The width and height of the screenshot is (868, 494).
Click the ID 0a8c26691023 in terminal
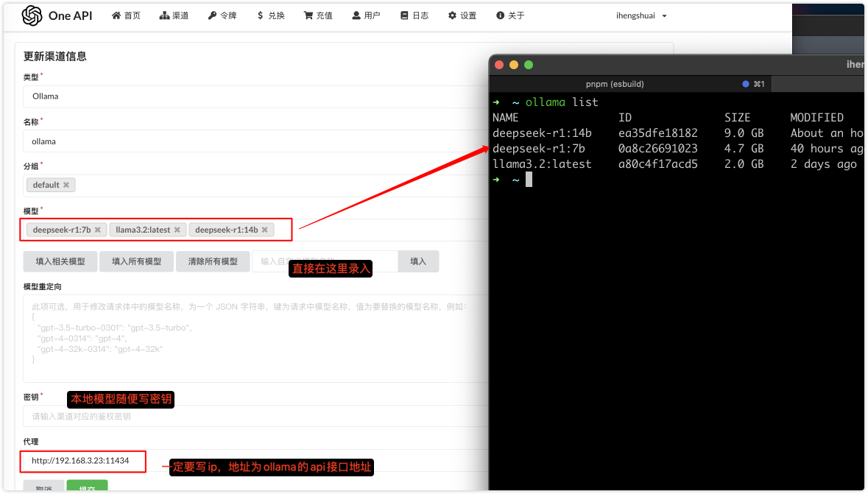pos(658,149)
